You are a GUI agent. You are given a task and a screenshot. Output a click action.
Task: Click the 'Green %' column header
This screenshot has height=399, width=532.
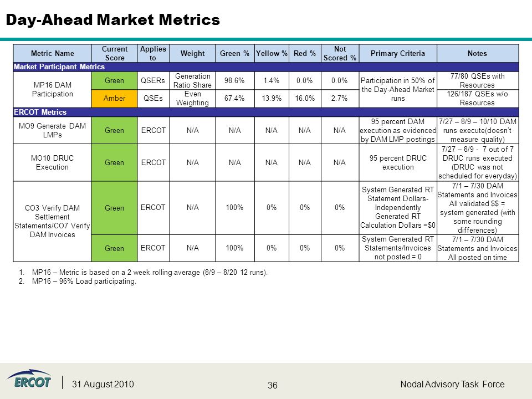point(235,53)
